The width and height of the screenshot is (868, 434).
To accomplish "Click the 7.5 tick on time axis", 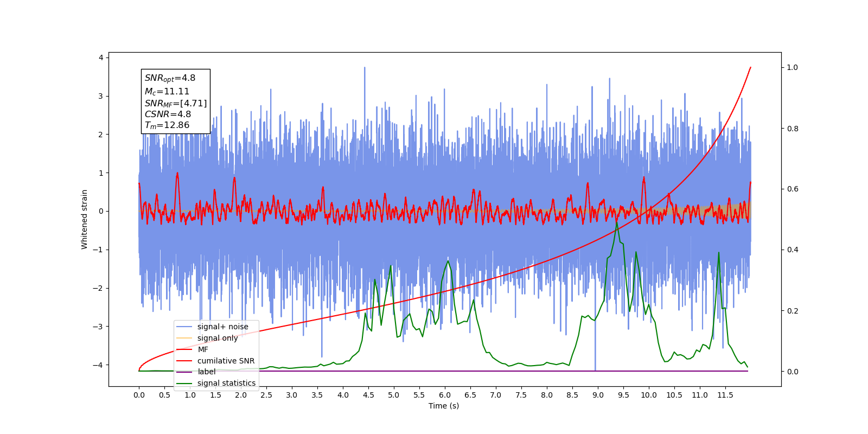I will coord(521,395).
